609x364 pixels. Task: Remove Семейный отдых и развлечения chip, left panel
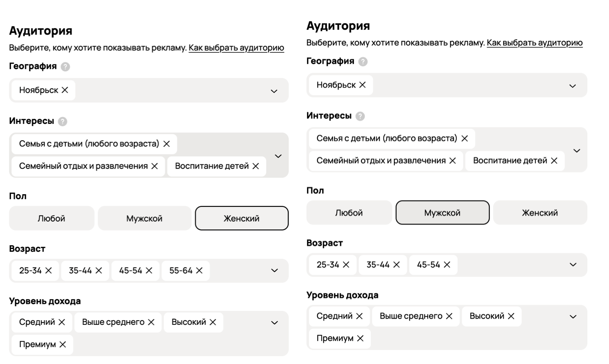click(x=155, y=166)
